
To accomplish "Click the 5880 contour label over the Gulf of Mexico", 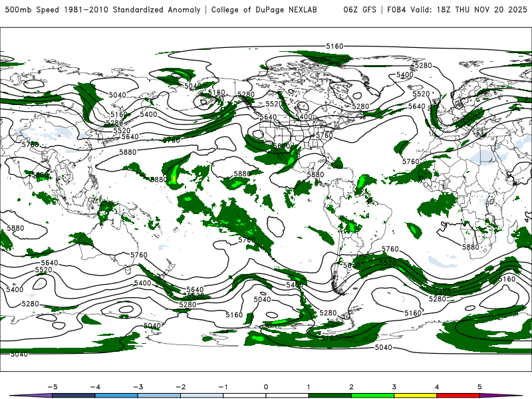I will (315, 174).
